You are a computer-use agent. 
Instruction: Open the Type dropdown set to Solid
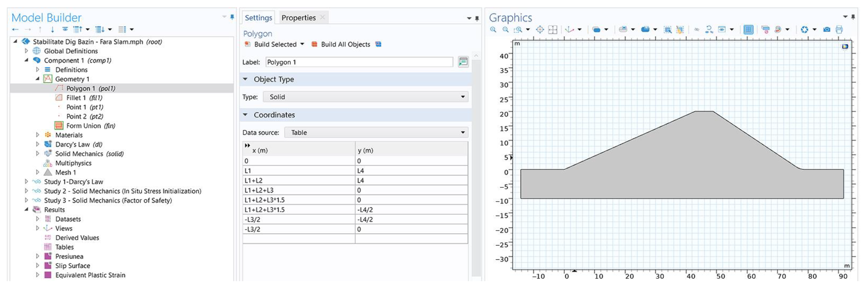point(366,97)
